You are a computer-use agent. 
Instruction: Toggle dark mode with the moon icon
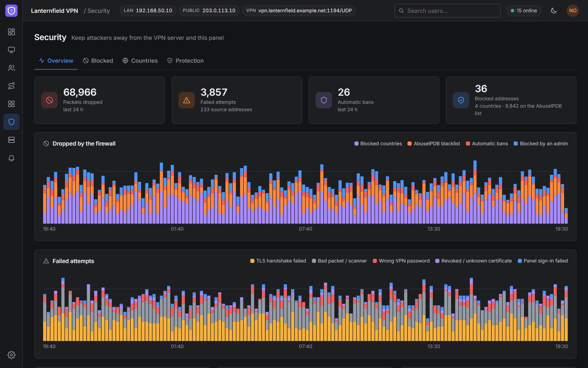click(x=554, y=11)
